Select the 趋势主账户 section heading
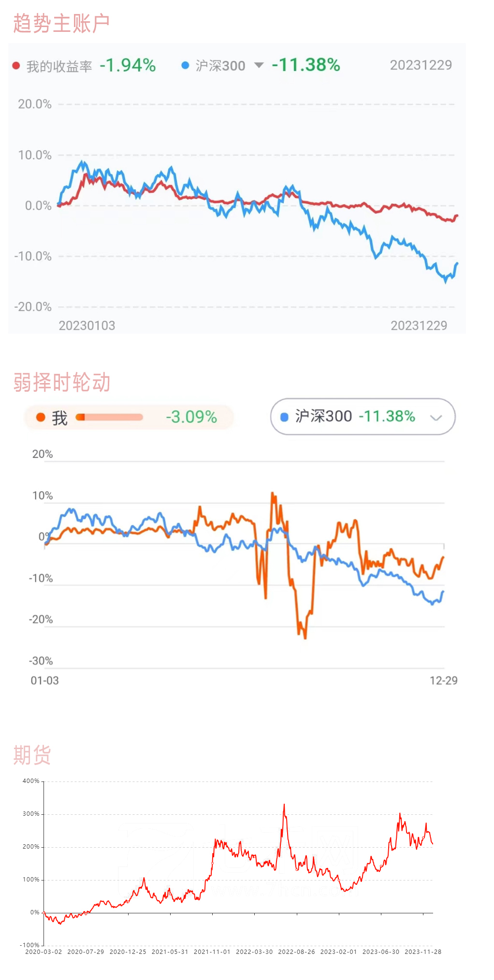The image size is (494, 980). coord(61,23)
